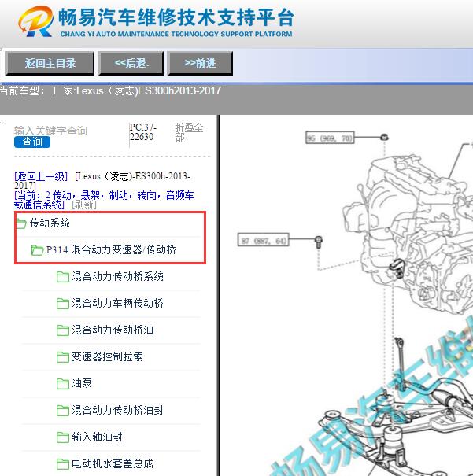Viewport: 473px width, 476px height.
Task: Click folder icon beside 混合动力车辆传动桥
Action: 63,303
